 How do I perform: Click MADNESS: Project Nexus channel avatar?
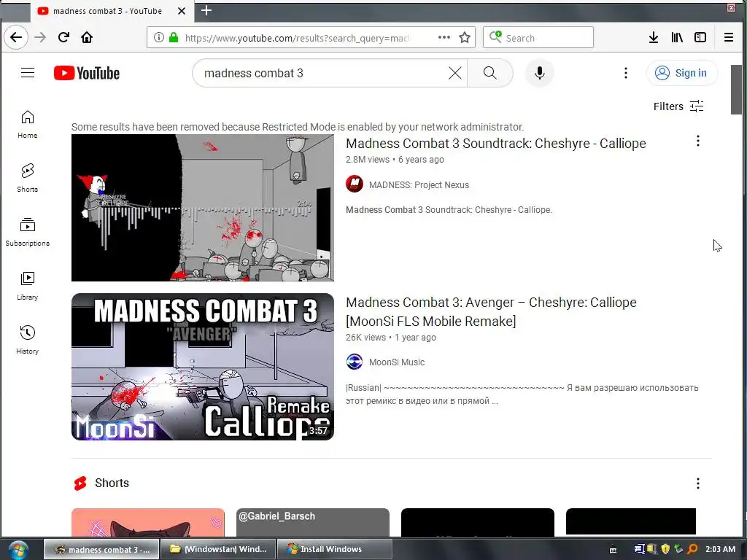(355, 184)
